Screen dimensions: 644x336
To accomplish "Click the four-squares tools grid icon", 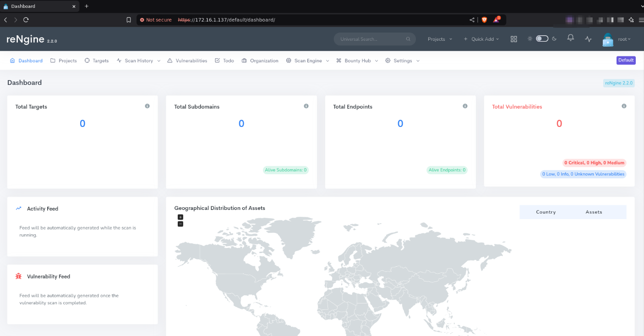I will (514, 39).
